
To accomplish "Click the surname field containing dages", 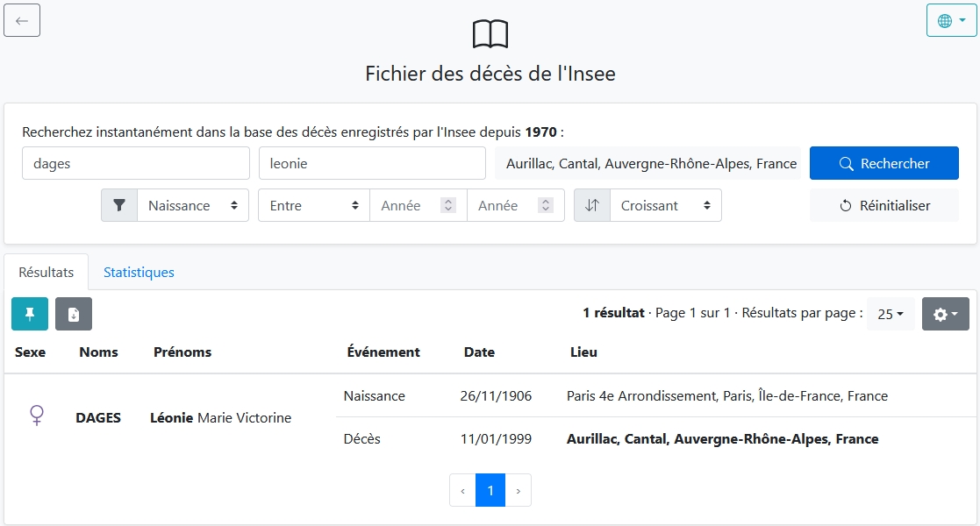I will tap(136, 163).
